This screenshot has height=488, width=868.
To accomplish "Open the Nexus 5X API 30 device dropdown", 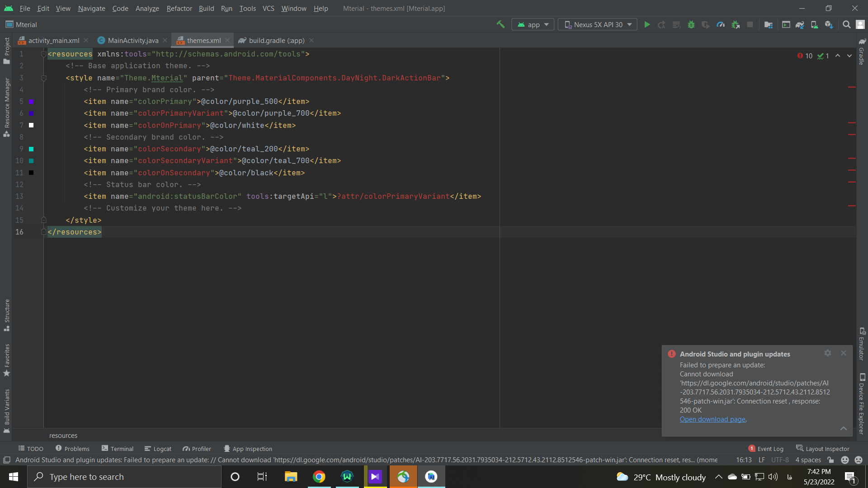I will (x=598, y=24).
